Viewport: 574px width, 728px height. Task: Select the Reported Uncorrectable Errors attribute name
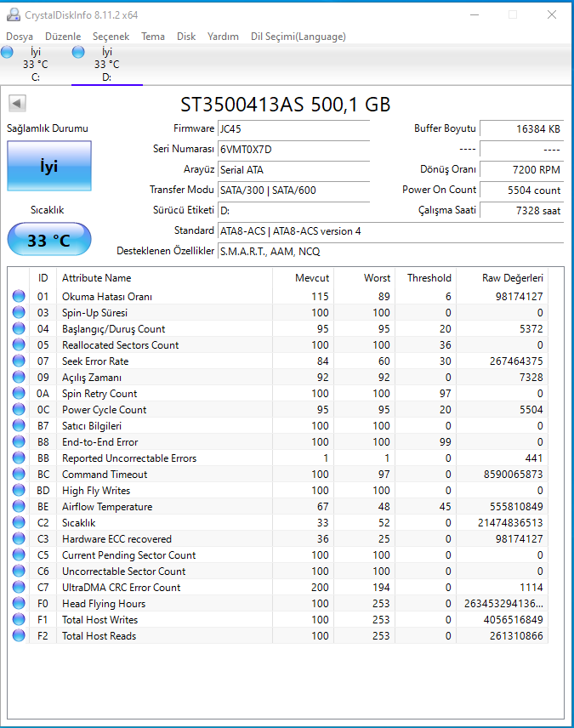point(129,458)
